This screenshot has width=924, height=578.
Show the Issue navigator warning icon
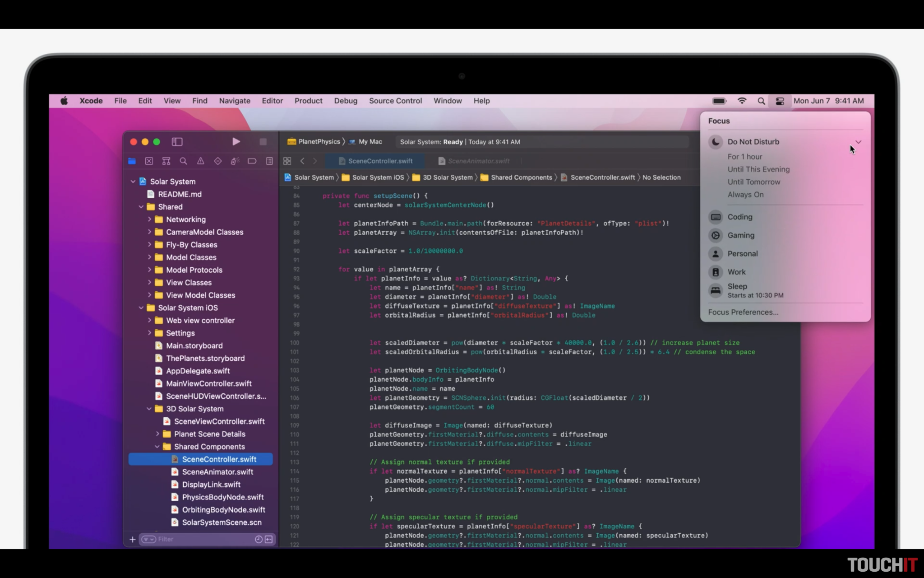pyautogui.click(x=200, y=161)
